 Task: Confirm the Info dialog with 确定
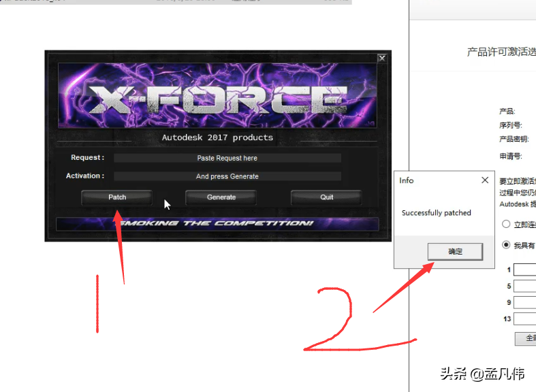(x=455, y=252)
